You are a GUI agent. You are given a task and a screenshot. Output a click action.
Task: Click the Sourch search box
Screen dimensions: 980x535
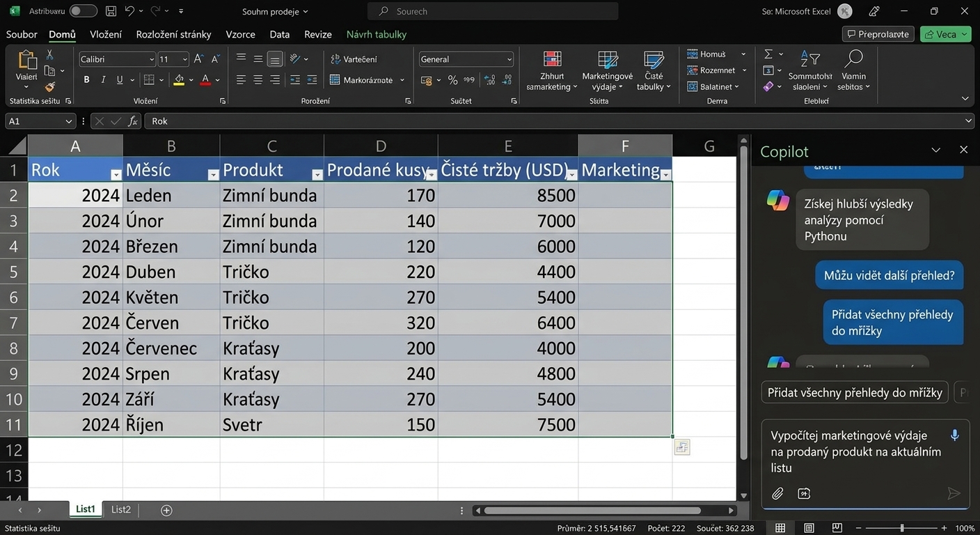pyautogui.click(x=493, y=11)
